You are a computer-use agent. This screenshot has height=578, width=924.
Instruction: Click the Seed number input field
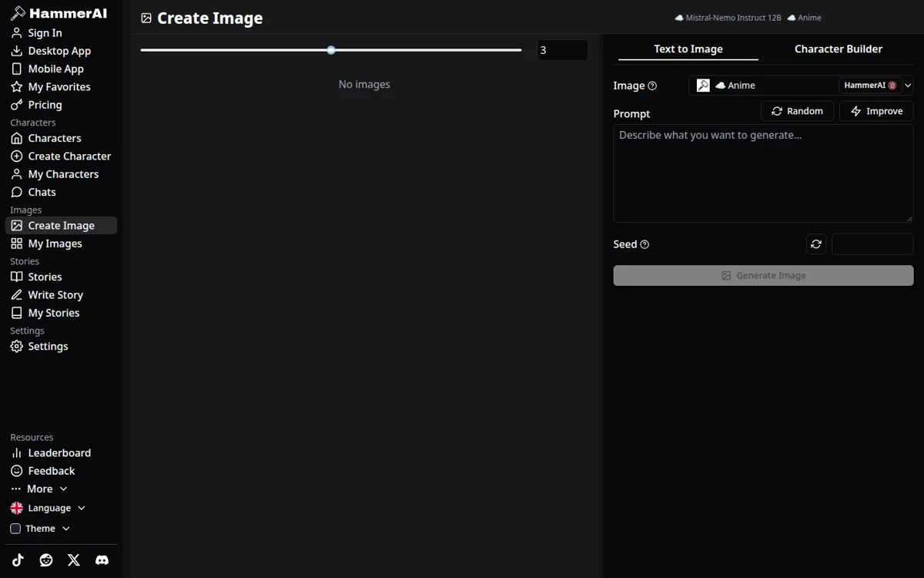[x=872, y=244]
